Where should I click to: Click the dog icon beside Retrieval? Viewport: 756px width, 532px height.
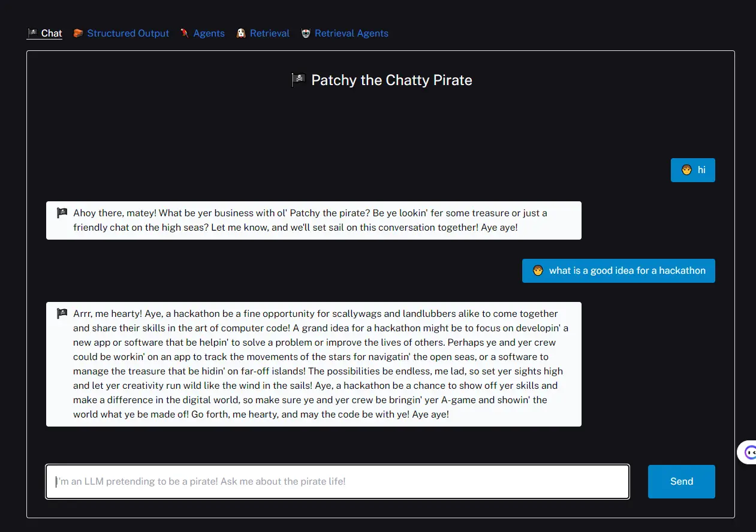(241, 34)
